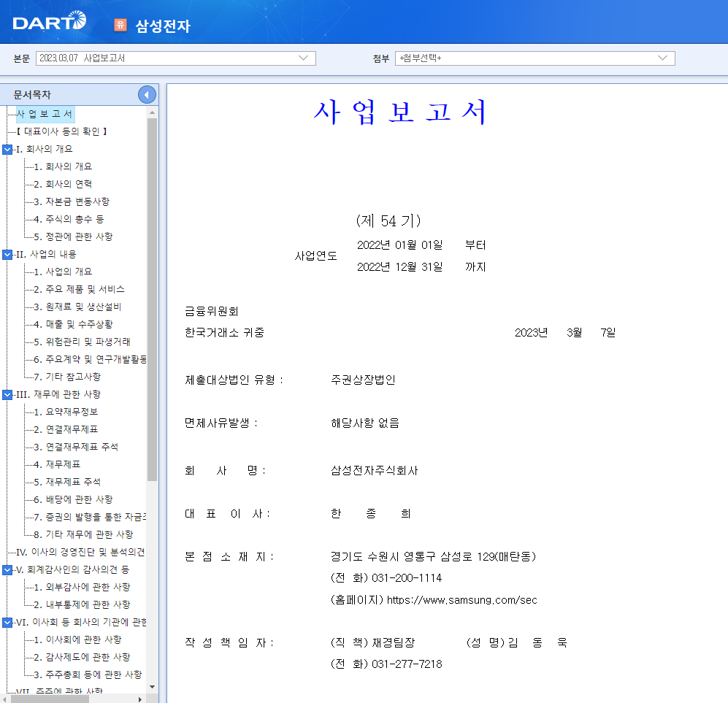This screenshot has height=703, width=728.
Task: Click the tree scrollbar down arrow
Action: (153, 687)
